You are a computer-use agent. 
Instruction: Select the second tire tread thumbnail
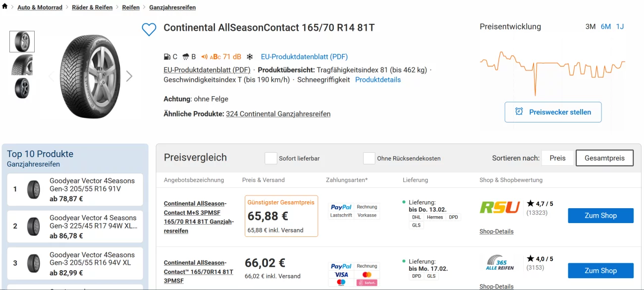(x=22, y=65)
